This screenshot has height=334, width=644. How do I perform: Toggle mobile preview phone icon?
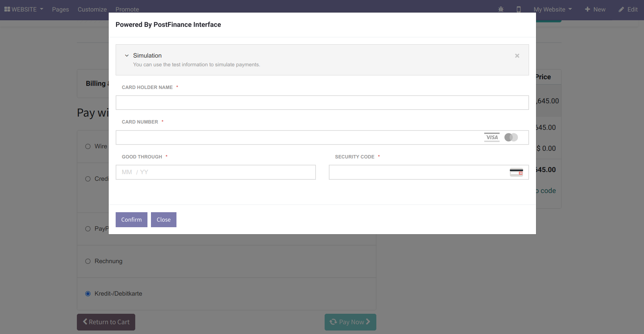point(519,9)
